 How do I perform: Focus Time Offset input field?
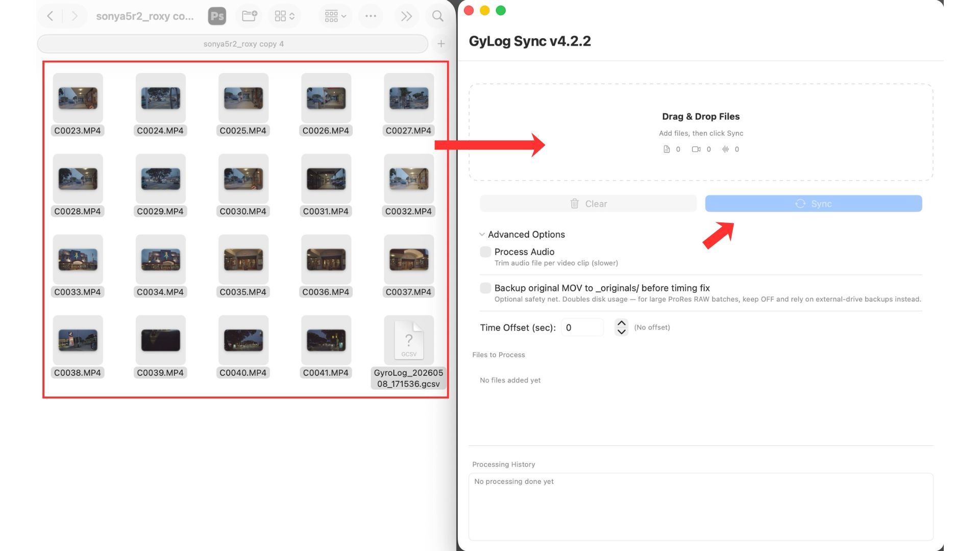582,328
